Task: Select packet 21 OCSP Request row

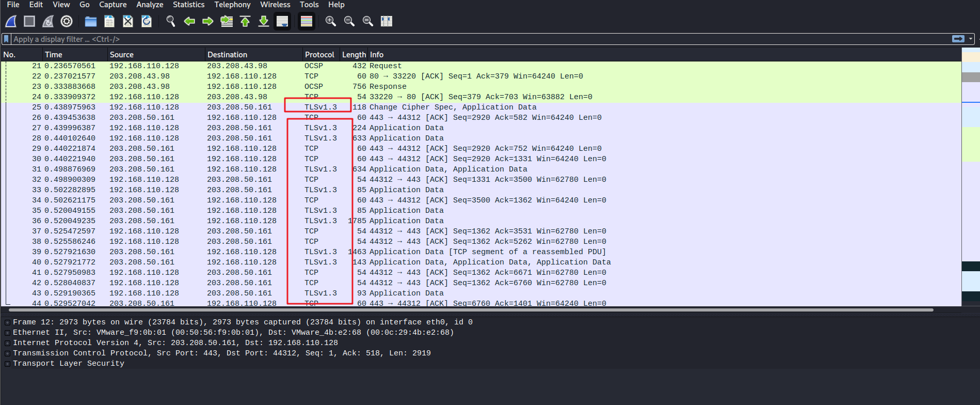Action: [481, 66]
